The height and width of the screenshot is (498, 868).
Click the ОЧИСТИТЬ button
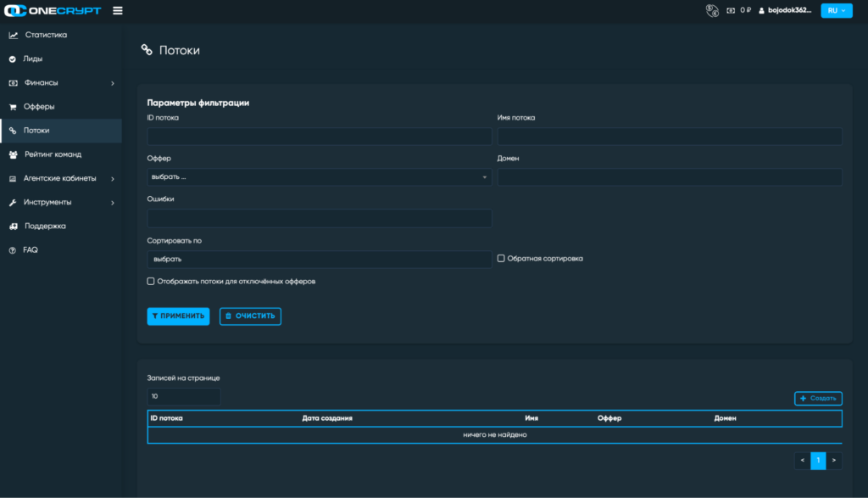(x=250, y=316)
